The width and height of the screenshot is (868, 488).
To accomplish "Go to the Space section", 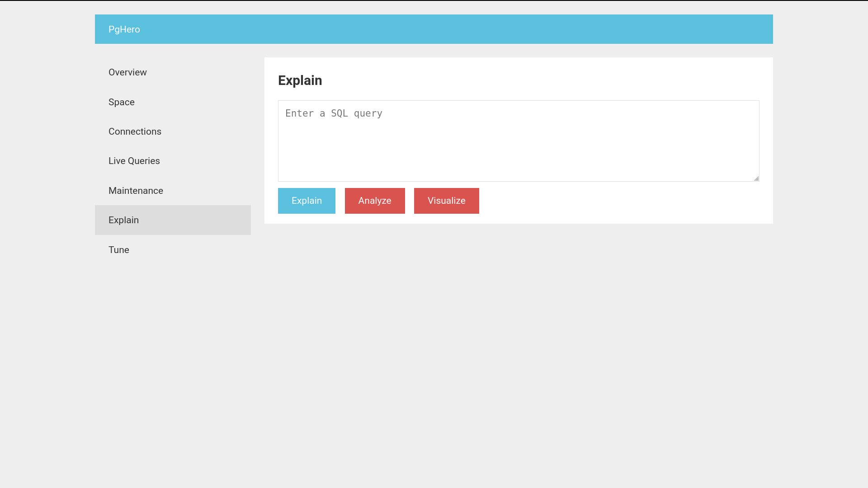I will [x=121, y=102].
